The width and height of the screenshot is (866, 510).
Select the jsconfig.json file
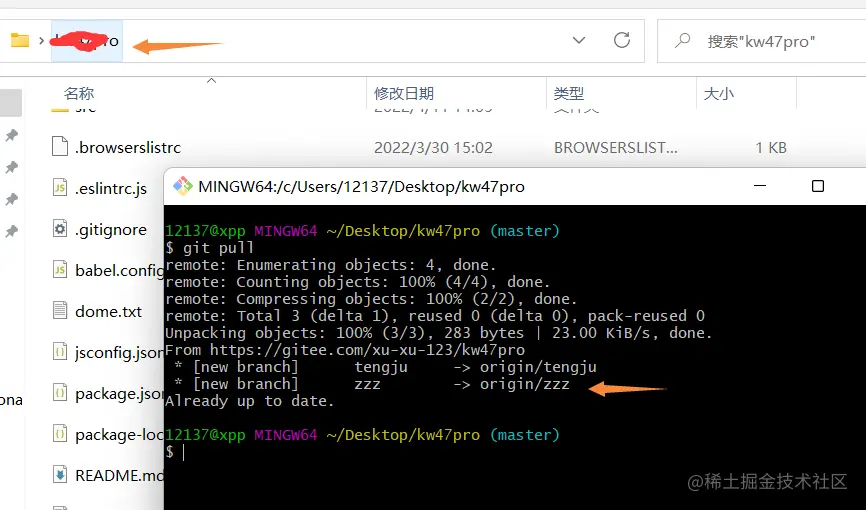tap(119, 352)
